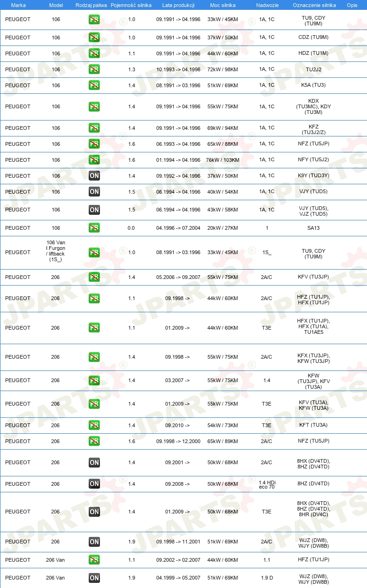Image resolution: width=367 pixels, height=588 pixels.
Task: Click the PB fuel icon in the KFX (TU3JP) row
Action: click(x=94, y=357)
